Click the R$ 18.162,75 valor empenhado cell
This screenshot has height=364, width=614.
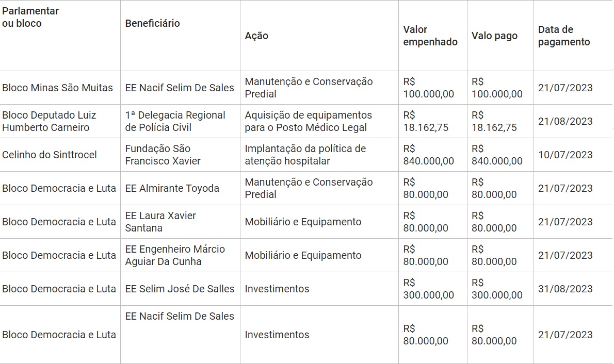click(x=426, y=121)
